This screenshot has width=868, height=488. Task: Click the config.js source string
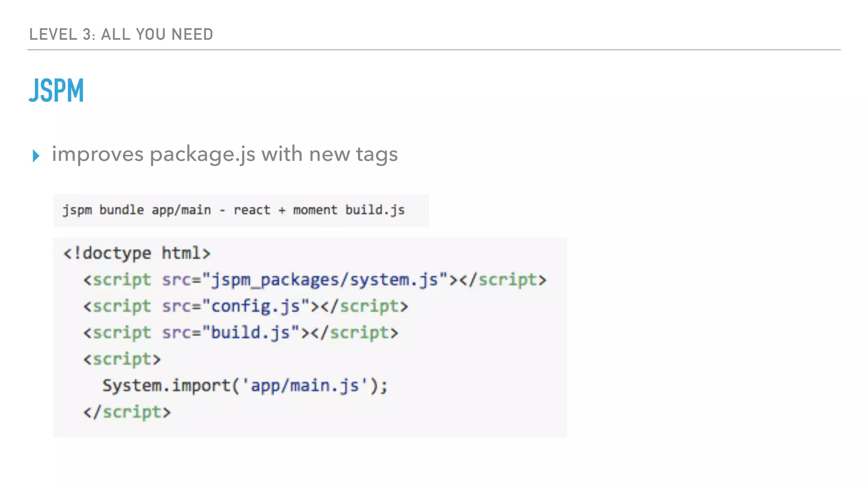point(256,306)
